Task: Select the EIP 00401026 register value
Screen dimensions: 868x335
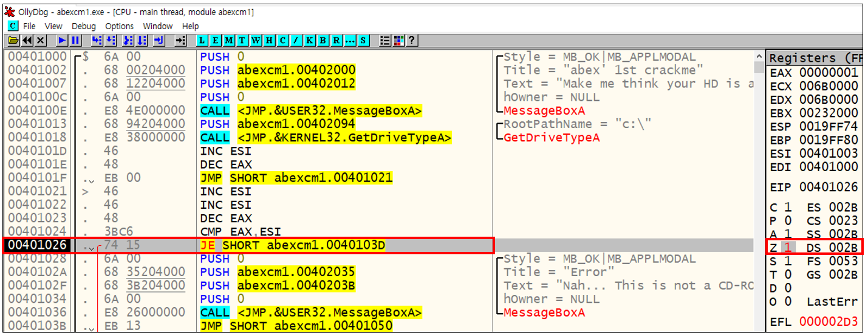Action: pyautogui.click(x=829, y=187)
